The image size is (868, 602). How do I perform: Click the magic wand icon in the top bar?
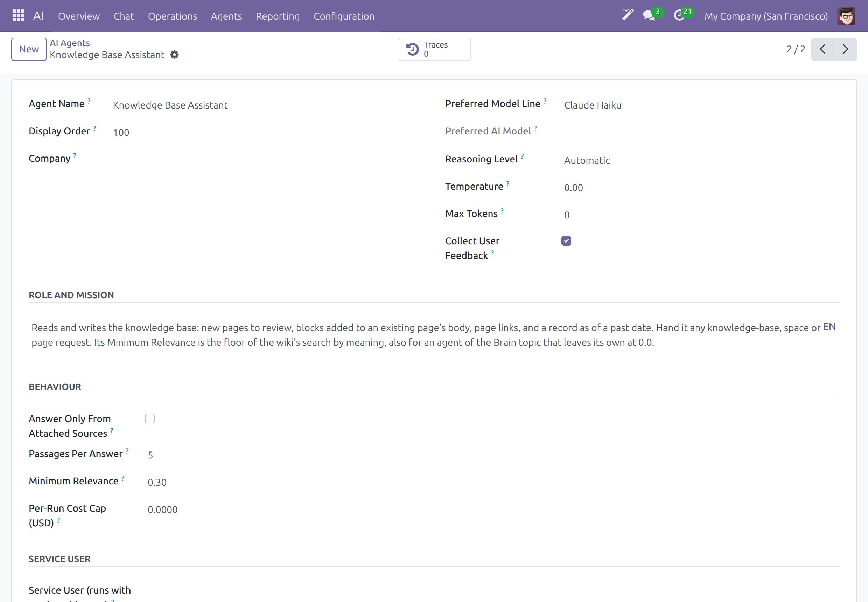[628, 15]
